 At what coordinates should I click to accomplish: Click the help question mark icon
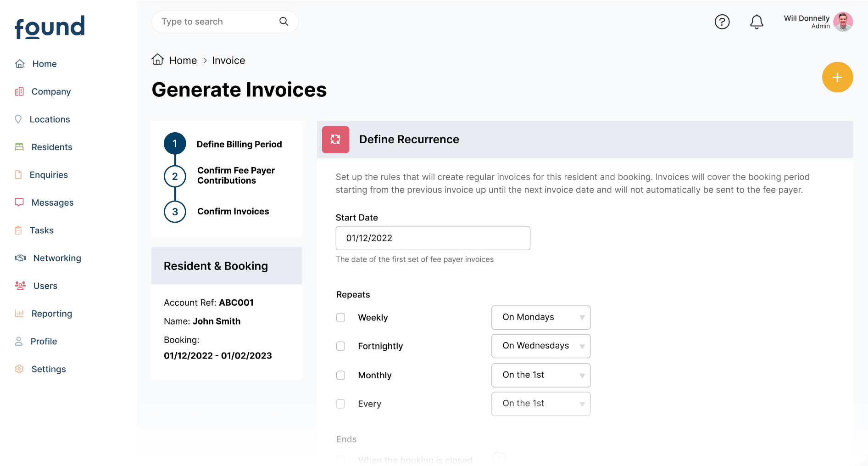tap(722, 22)
